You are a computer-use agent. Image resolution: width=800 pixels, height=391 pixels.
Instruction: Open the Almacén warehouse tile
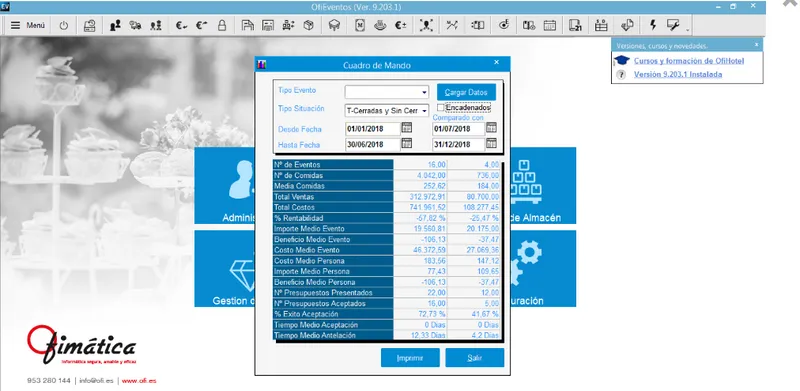coord(543,186)
